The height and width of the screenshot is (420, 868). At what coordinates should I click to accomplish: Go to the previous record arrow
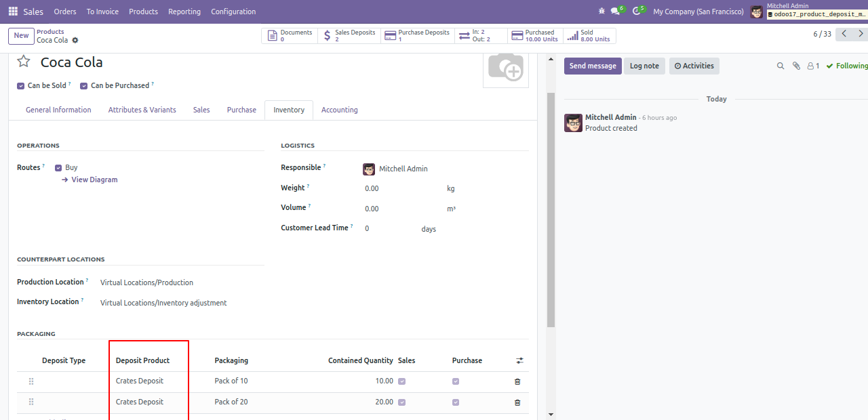coord(844,34)
